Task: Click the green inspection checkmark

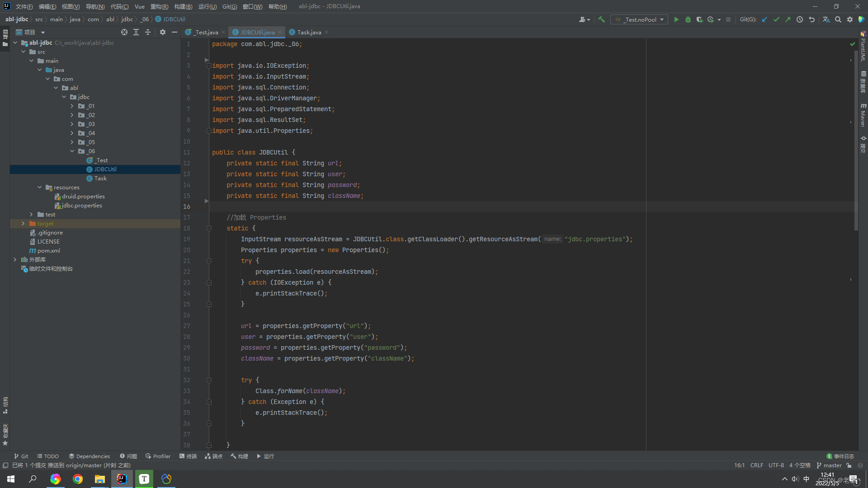Action: pos(853,44)
